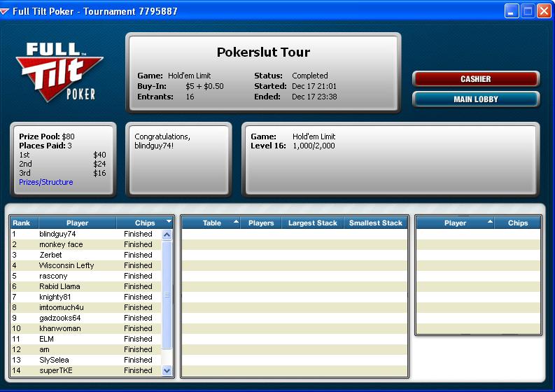Screen dimensions: 555x392
Task: Sort tables by Smallest Stack header
Action: (376, 223)
